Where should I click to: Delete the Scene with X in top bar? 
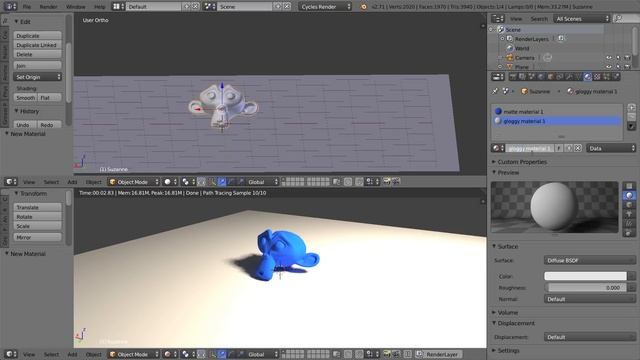pyautogui.click(x=287, y=7)
